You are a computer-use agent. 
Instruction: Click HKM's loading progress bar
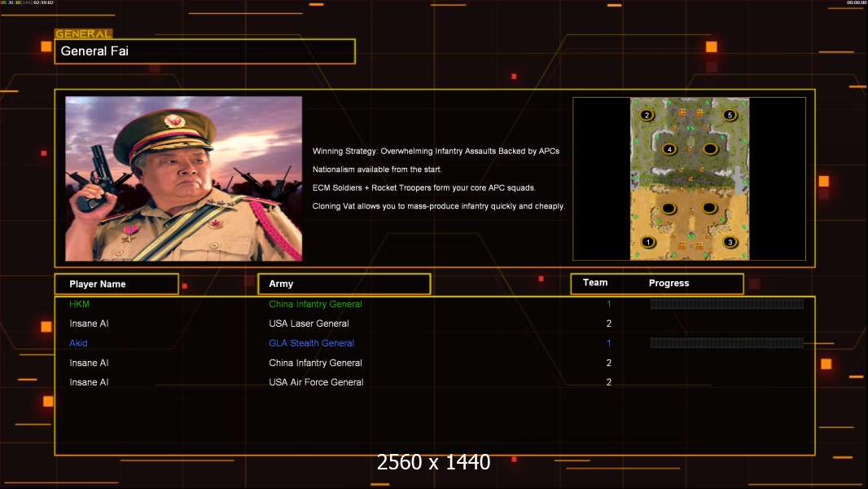(x=727, y=304)
